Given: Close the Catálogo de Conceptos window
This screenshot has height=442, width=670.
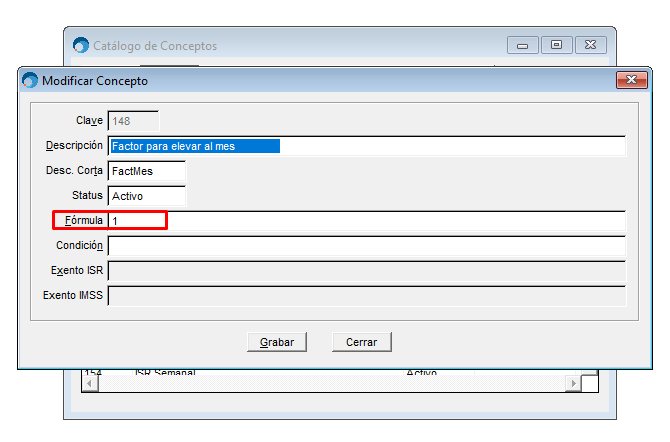Looking at the screenshot, I should pyautogui.click(x=590, y=45).
